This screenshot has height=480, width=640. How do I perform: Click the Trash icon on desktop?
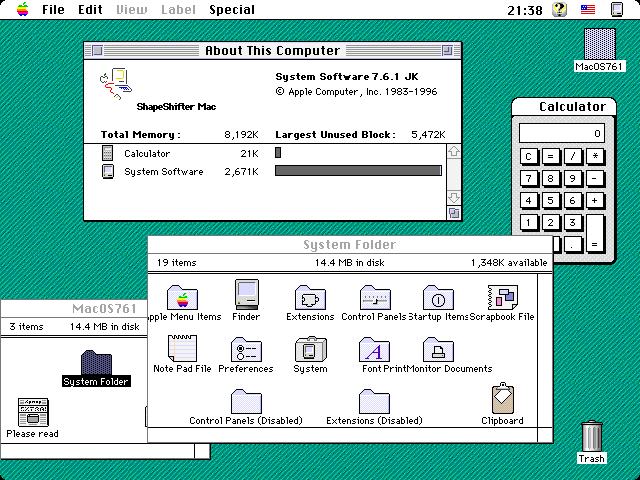tap(592, 437)
